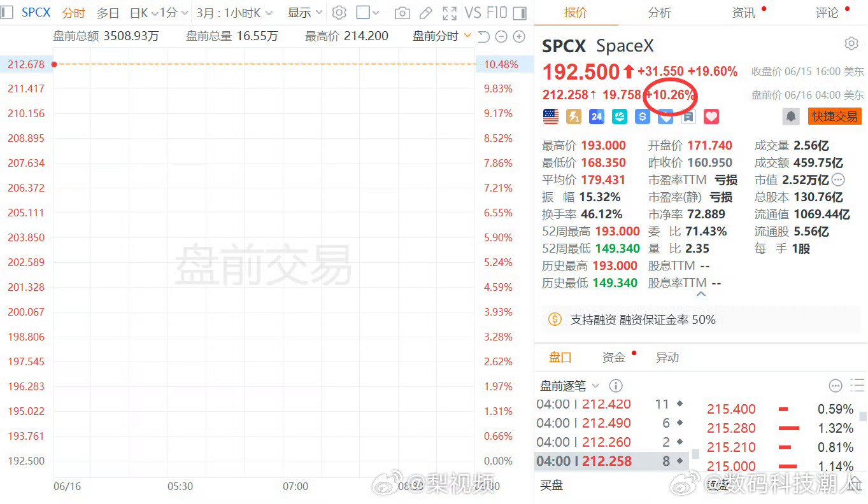Select the tick row priced 212.420
This screenshot has height=504, width=868.
click(x=611, y=404)
